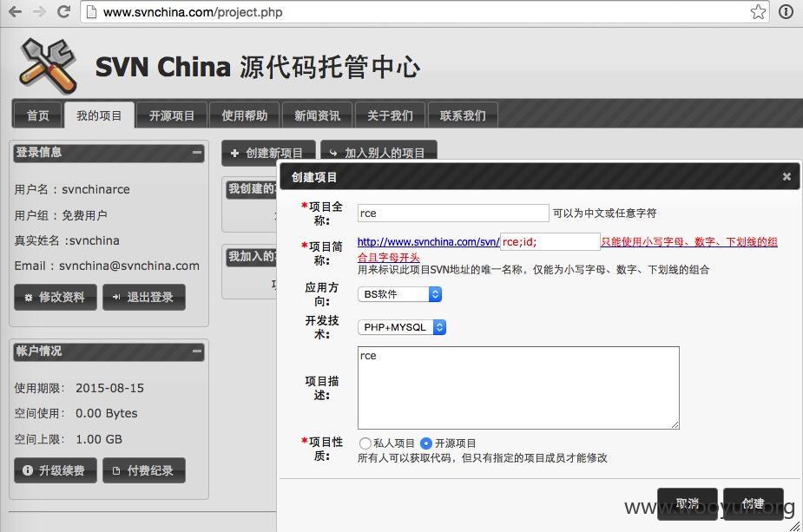
Task: Click the 登录信息 panel header
Action: tap(109, 152)
